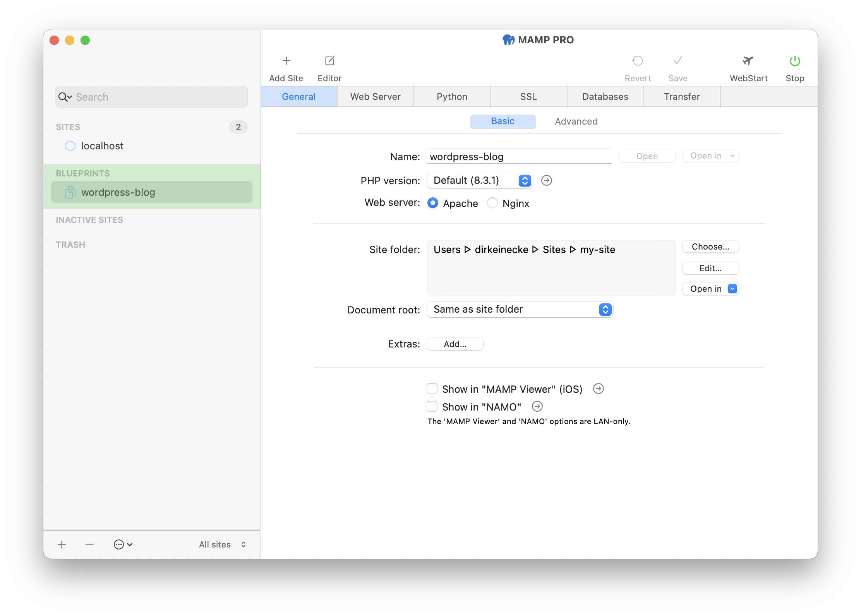Click the arrow icon next to MAMP Viewer
The height and width of the screenshot is (616, 861).
coord(599,388)
